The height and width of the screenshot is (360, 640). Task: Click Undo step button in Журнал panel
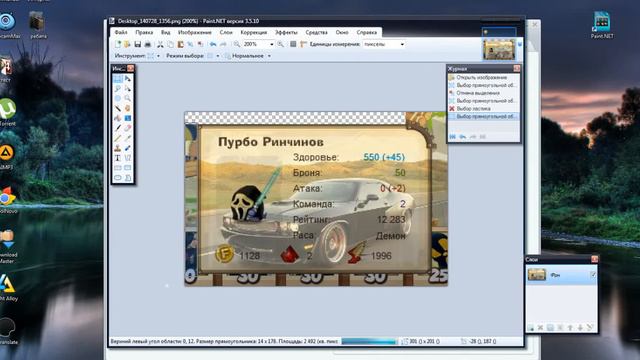pos(462,137)
